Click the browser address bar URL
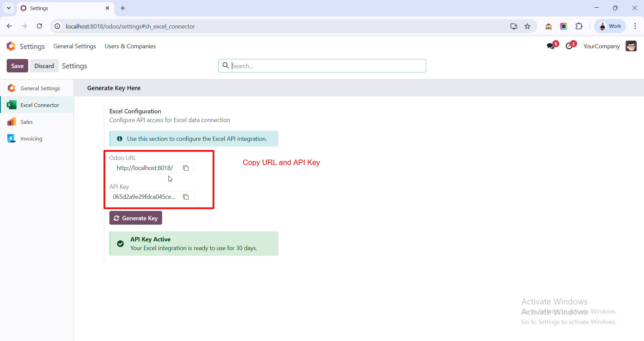Viewport: 644px width, 341px height. [130, 26]
